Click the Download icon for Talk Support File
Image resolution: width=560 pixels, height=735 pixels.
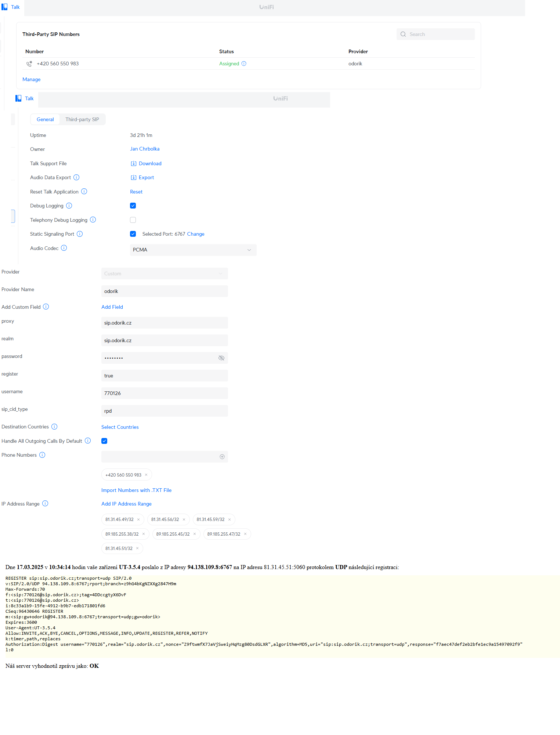pyautogui.click(x=134, y=163)
